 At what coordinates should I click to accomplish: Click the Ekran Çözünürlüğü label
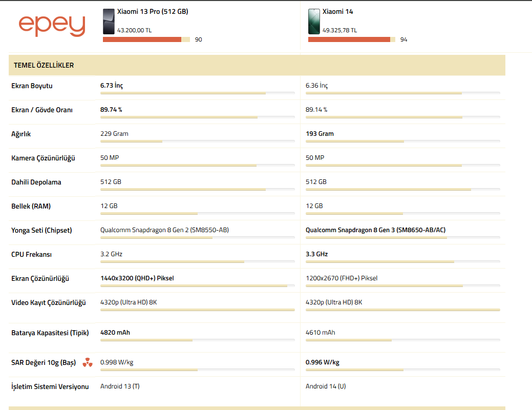[40, 278]
